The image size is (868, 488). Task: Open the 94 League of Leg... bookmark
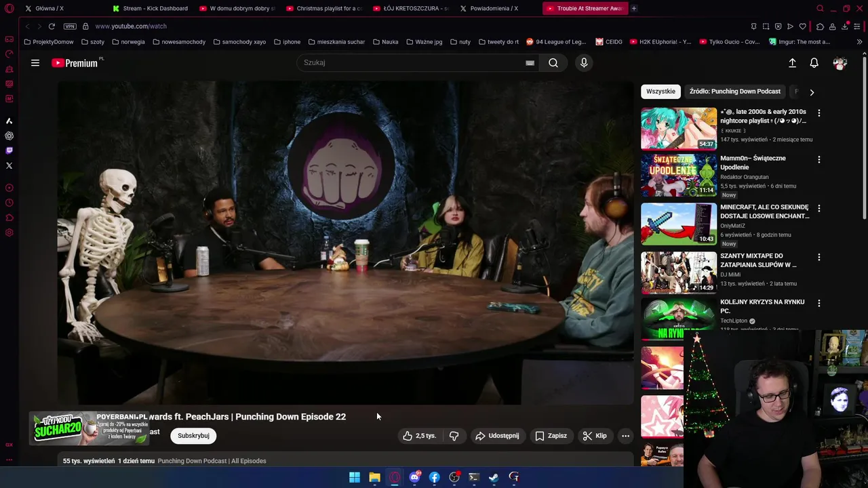pyautogui.click(x=556, y=42)
